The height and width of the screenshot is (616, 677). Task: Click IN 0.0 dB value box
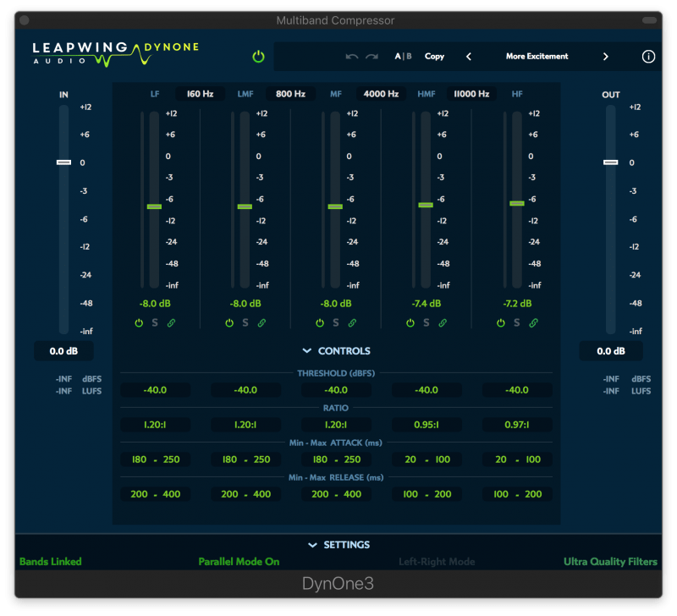pos(64,351)
